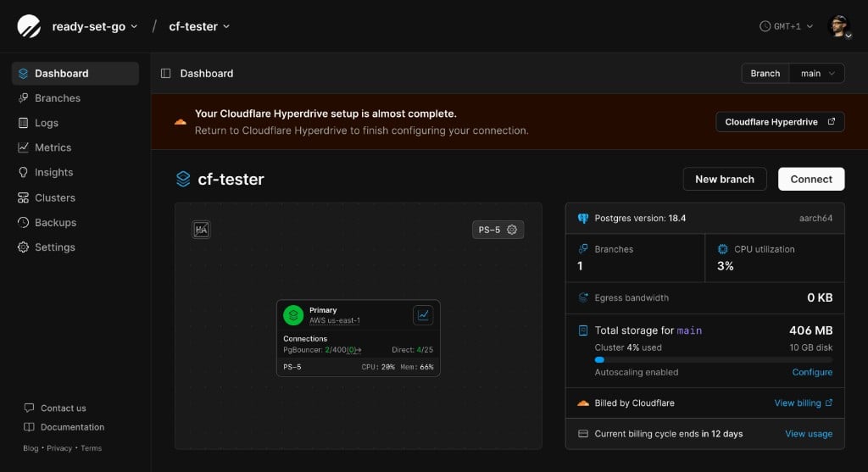This screenshot has width=868, height=472.
Task: Click the Branch label button
Action: coord(765,74)
